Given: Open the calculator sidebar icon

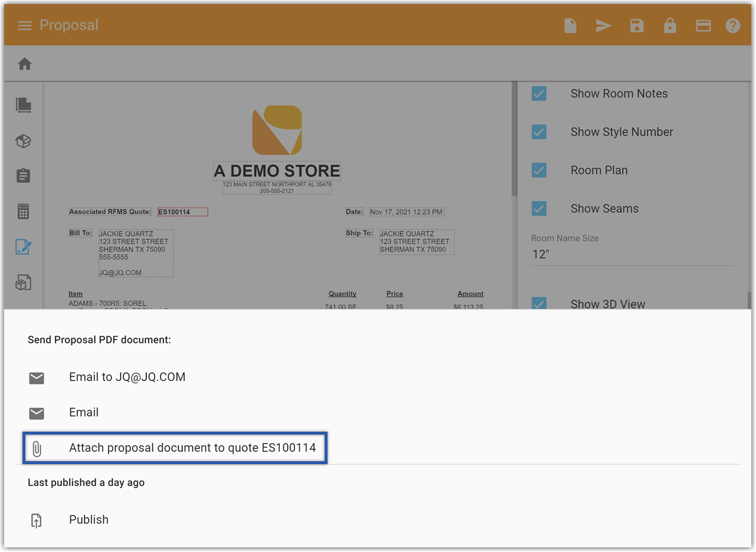Looking at the screenshot, I should 24,211.
